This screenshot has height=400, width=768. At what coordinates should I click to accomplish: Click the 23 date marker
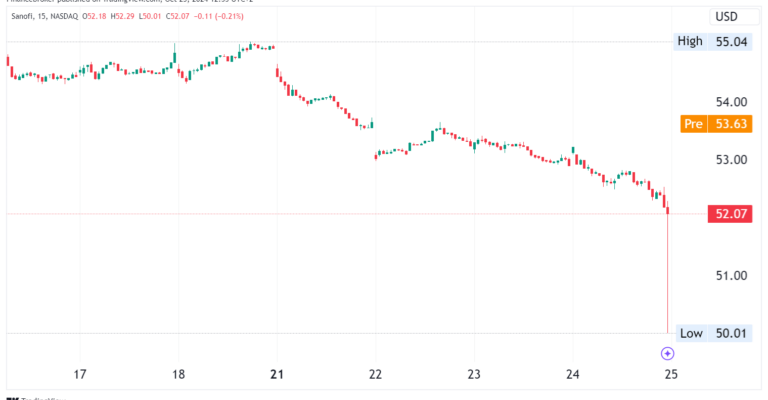(x=474, y=375)
